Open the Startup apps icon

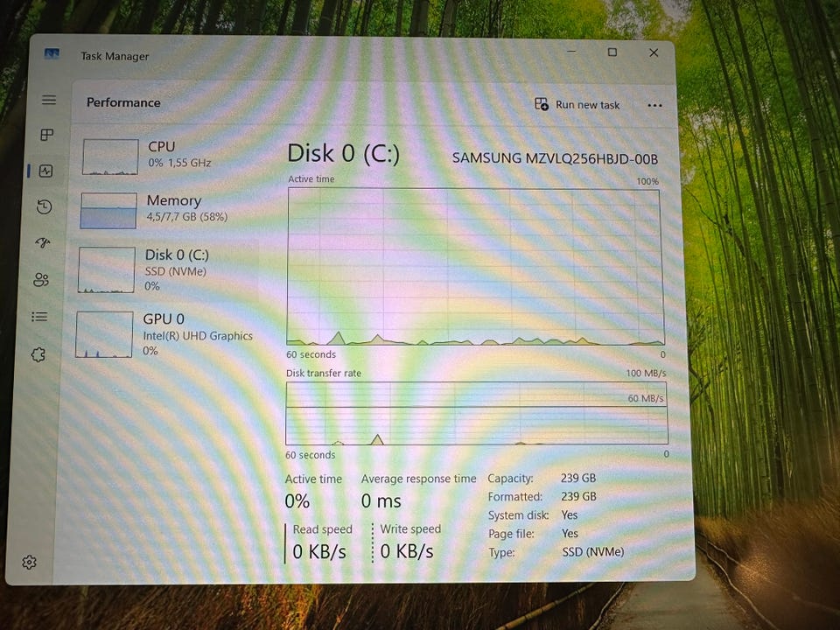[43, 243]
